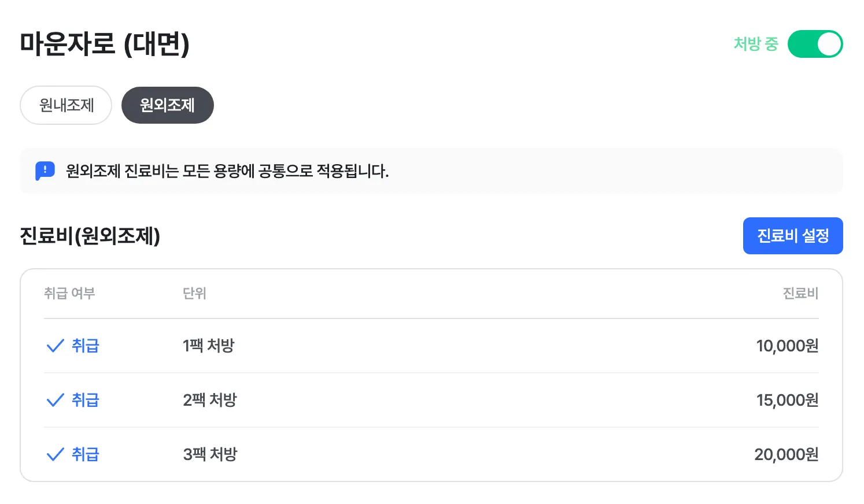Select the 3팩 처방 unit label
The image size is (864, 504).
pos(210,454)
